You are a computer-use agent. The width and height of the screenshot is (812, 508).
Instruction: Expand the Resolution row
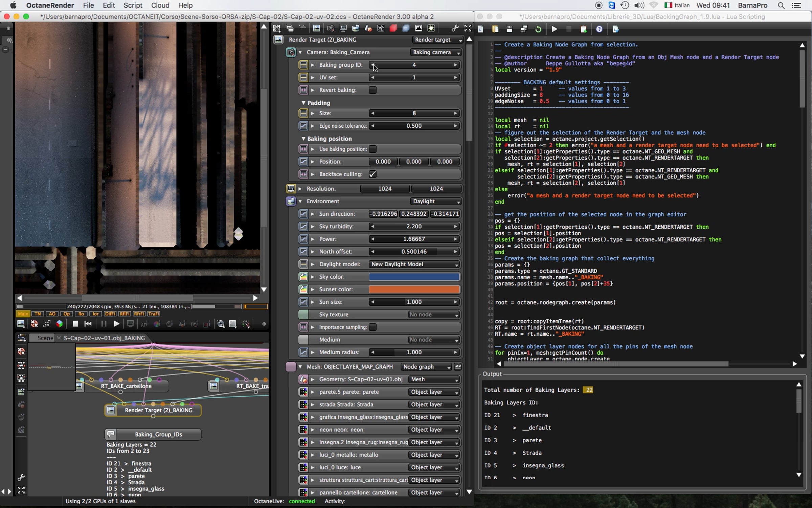[x=300, y=189]
